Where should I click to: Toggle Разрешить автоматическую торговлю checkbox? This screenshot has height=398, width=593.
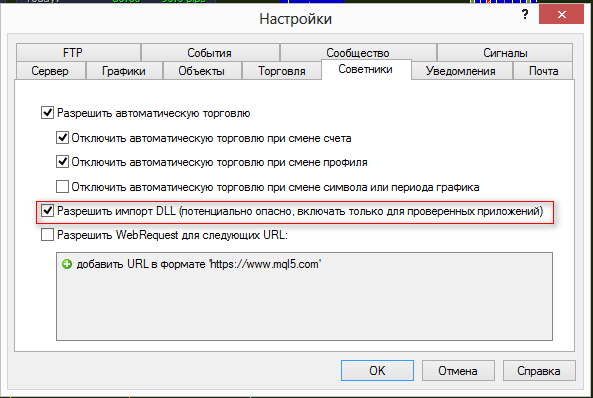(47, 113)
